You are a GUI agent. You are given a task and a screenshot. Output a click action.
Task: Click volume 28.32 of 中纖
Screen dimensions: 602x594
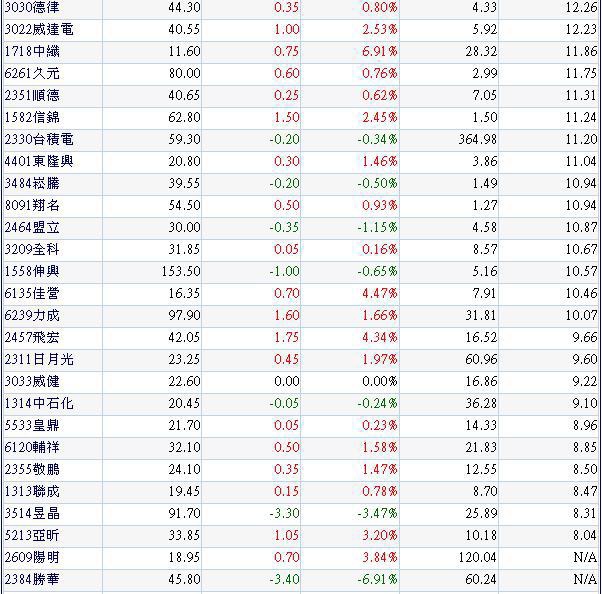click(x=481, y=51)
